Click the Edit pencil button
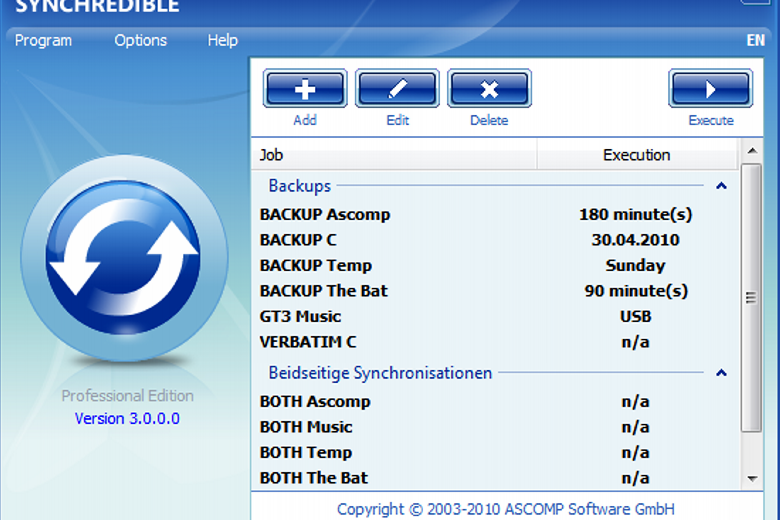This screenshot has width=780, height=520. click(397, 89)
